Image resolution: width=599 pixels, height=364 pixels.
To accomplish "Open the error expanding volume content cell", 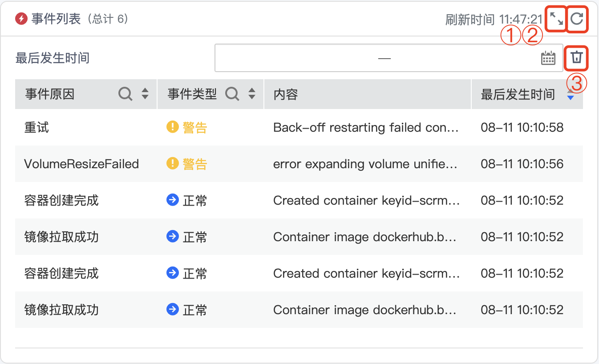I will pos(365,164).
